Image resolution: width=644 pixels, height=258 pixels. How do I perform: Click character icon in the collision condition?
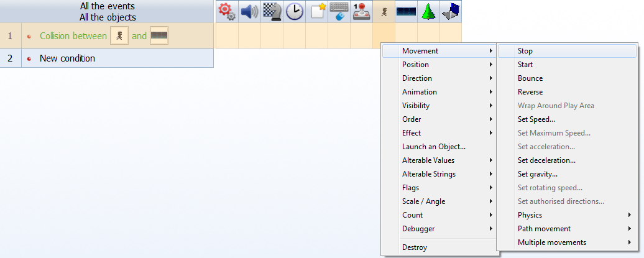click(x=119, y=35)
